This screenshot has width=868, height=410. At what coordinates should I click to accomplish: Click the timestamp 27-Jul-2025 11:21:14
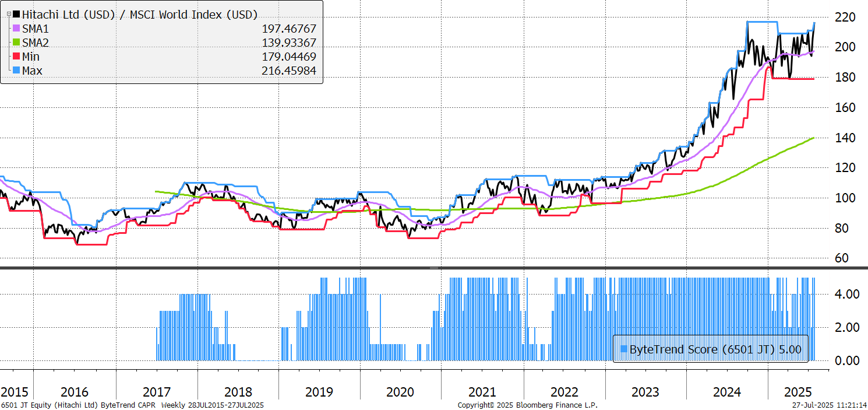(x=829, y=405)
